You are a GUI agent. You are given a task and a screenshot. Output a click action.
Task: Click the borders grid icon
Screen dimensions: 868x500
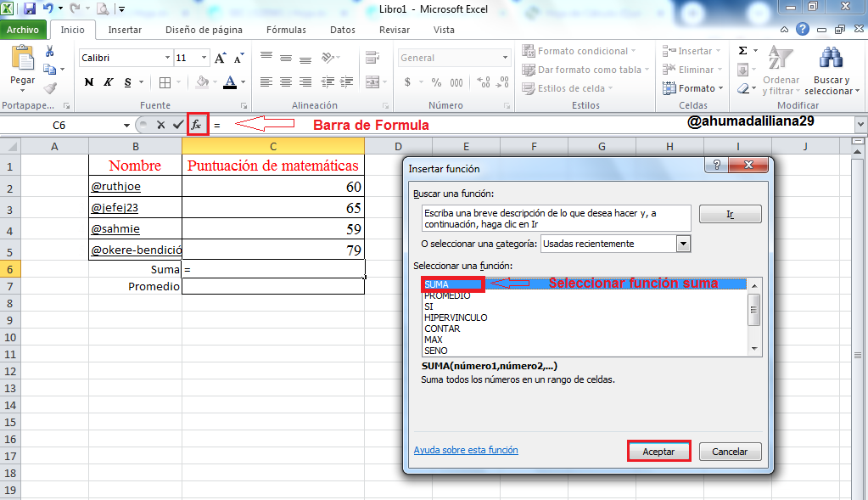click(x=165, y=82)
